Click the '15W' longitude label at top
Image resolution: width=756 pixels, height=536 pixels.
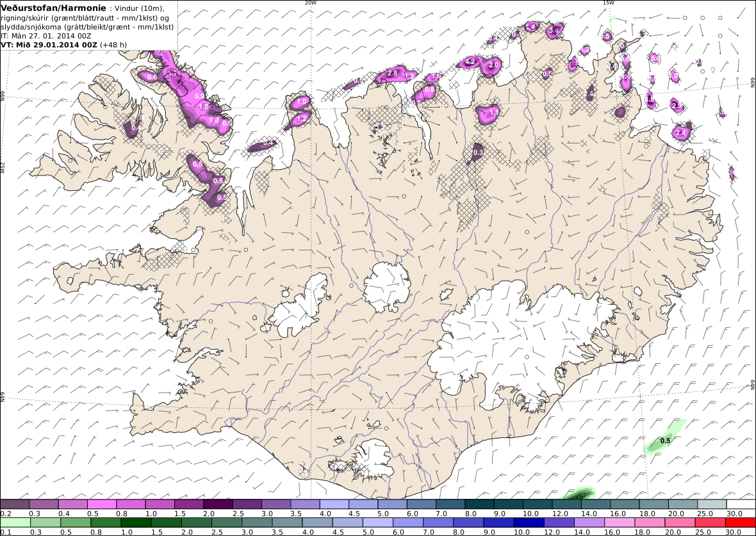pos(609,3)
